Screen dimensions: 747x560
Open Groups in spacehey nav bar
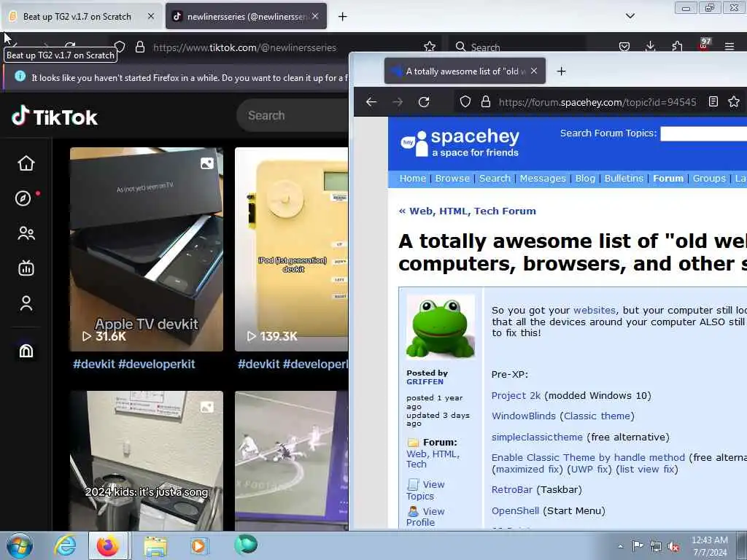709,178
